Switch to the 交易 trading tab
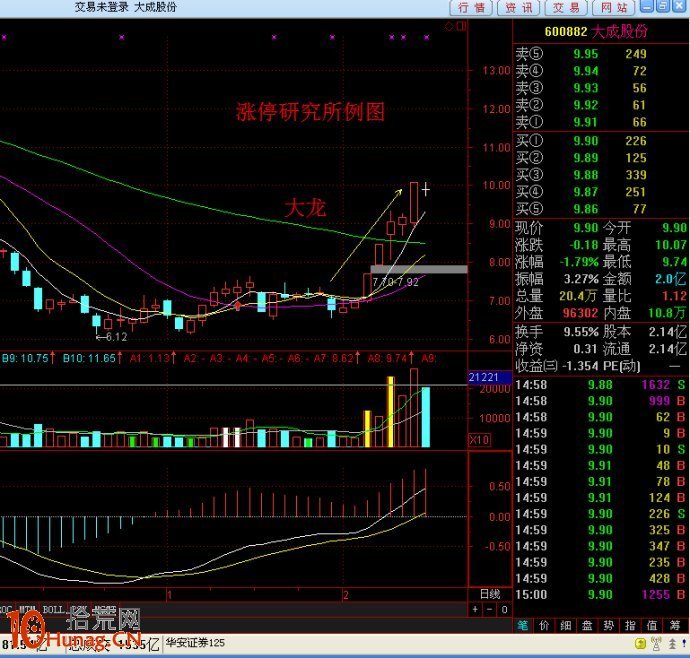The height and width of the screenshot is (658, 690). point(566,7)
